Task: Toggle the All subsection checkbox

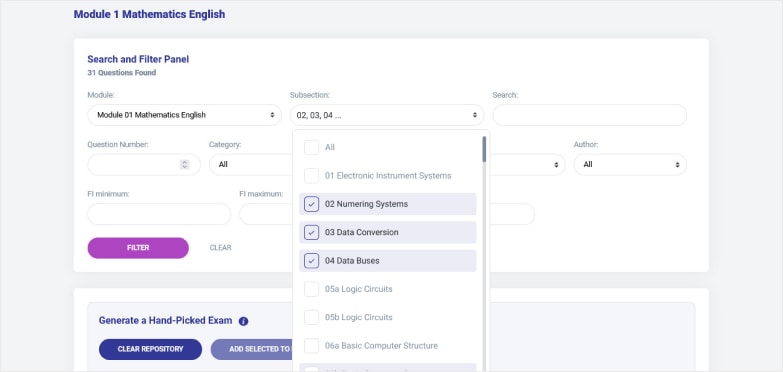Action: pyautogui.click(x=312, y=147)
